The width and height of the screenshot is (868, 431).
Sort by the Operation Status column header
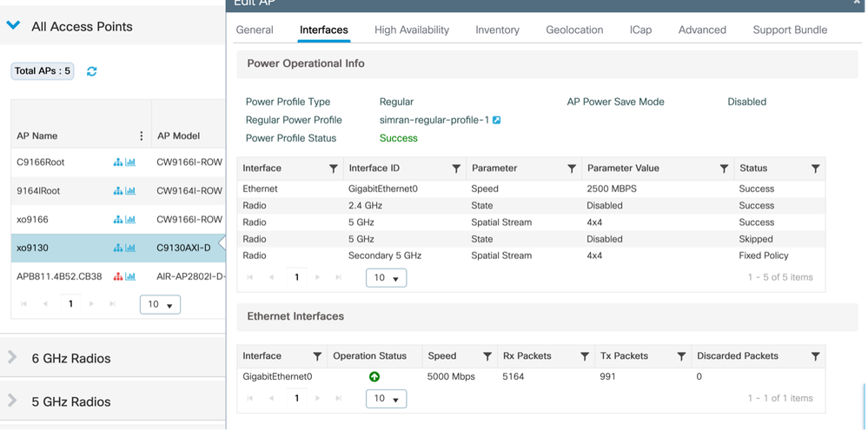(370, 356)
